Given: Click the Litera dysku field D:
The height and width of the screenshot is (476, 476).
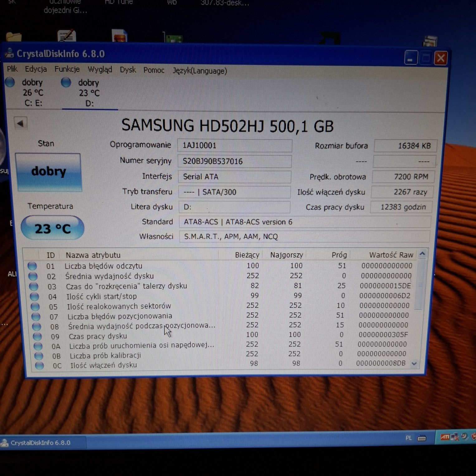Looking at the screenshot, I should click(x=235, y=207).
